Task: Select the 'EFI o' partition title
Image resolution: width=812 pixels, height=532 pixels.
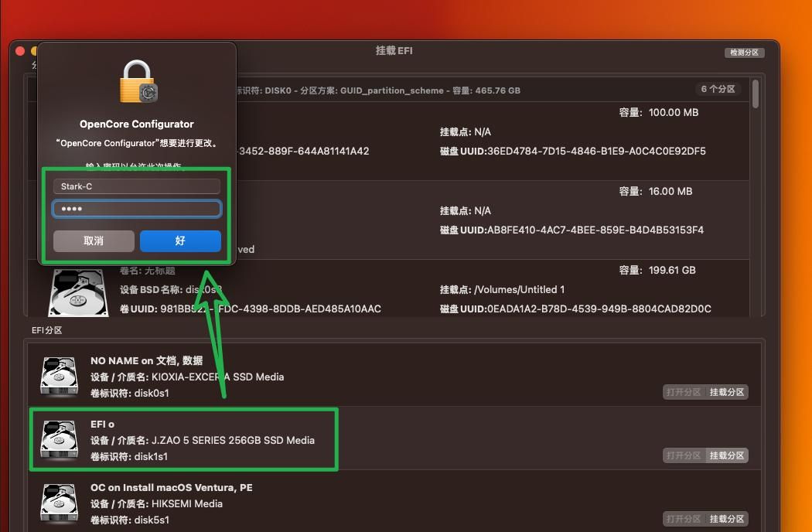Action: click(103, 424)
